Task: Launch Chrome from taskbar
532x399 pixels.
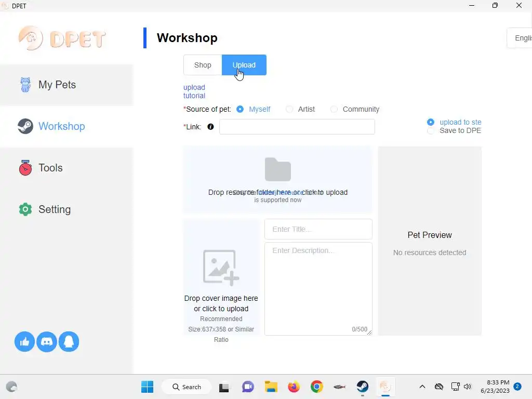Action: pos(316,387)
